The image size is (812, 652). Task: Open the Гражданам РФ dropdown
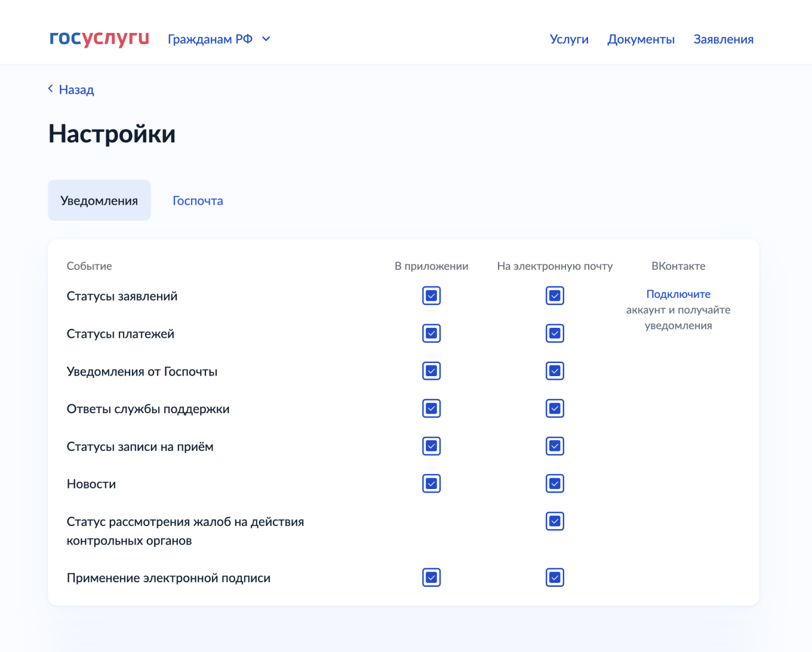click(x=219, y=39)
